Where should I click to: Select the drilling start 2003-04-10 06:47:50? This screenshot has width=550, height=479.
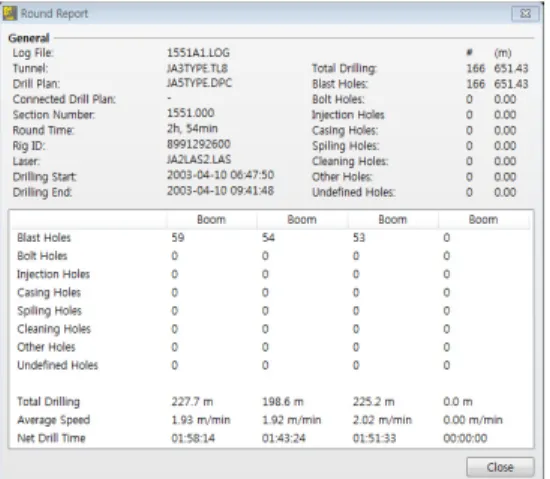220,175
